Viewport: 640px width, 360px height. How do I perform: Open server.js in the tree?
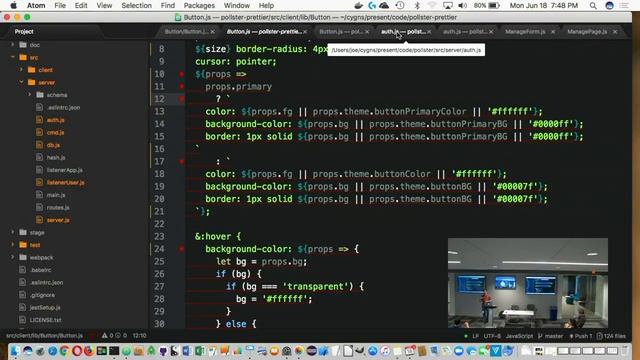[58, 220]
